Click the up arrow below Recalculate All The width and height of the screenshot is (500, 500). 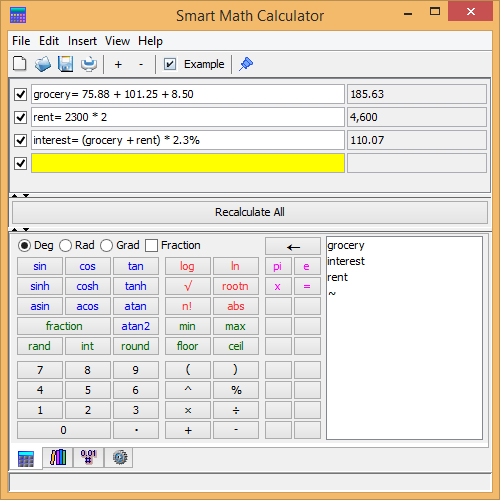[x=15, y=230]
